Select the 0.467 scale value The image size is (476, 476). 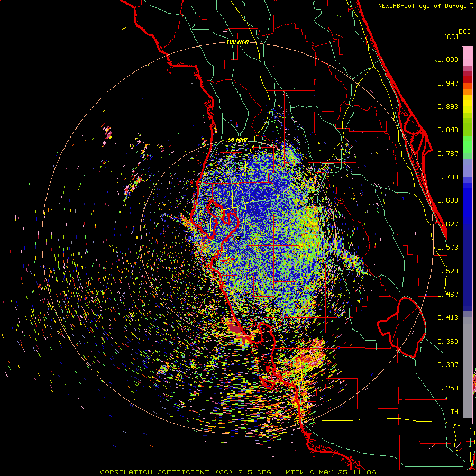coord(448,295)
